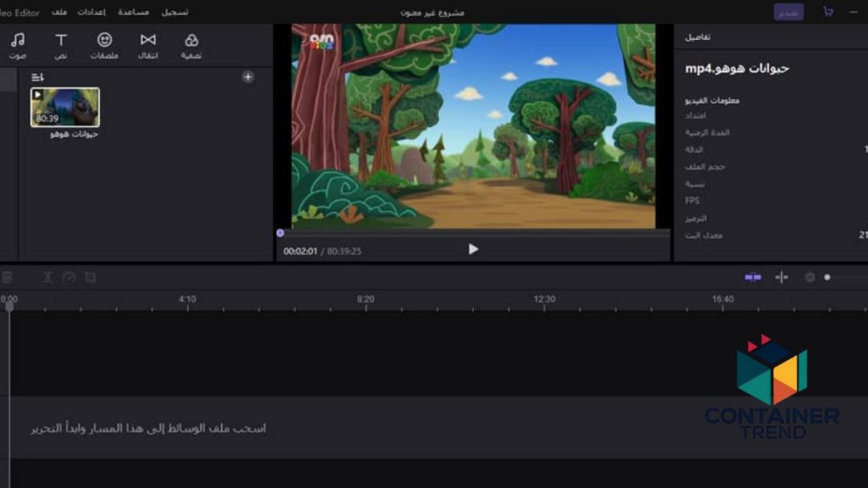Click the المدة الزمنية (duration) label

[x=707, y=132]
